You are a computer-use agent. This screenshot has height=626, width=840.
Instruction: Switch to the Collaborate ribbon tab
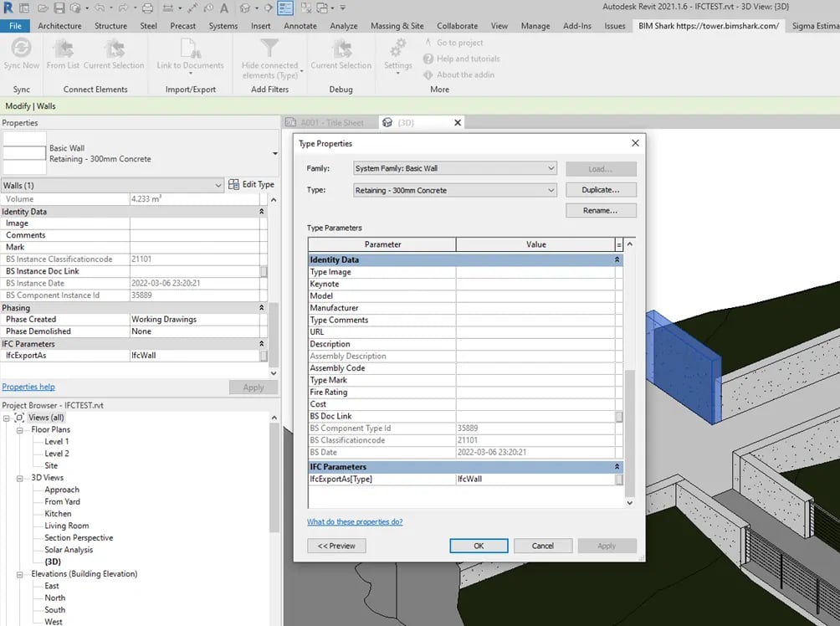tap(457, 26)
